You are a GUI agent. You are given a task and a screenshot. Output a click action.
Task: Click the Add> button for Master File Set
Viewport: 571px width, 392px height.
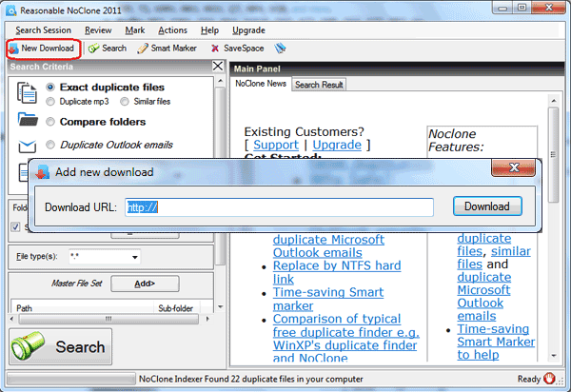[145, 284]
